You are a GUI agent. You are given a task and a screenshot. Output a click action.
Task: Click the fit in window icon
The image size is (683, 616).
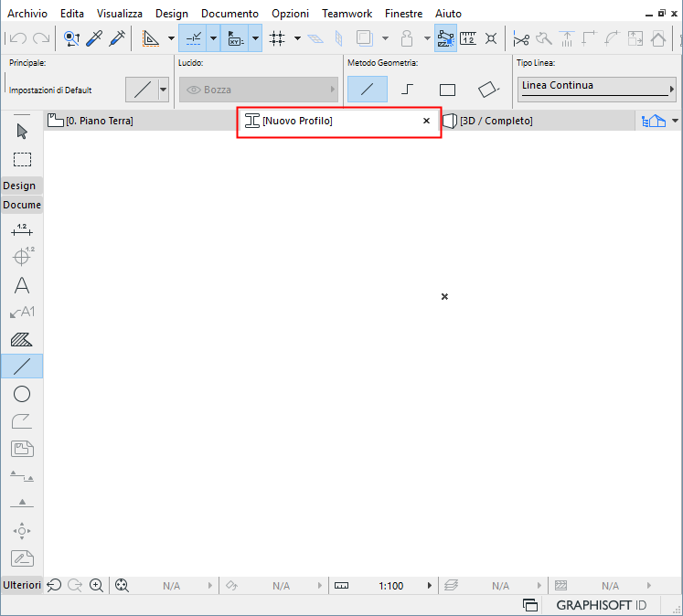point(122,586)
